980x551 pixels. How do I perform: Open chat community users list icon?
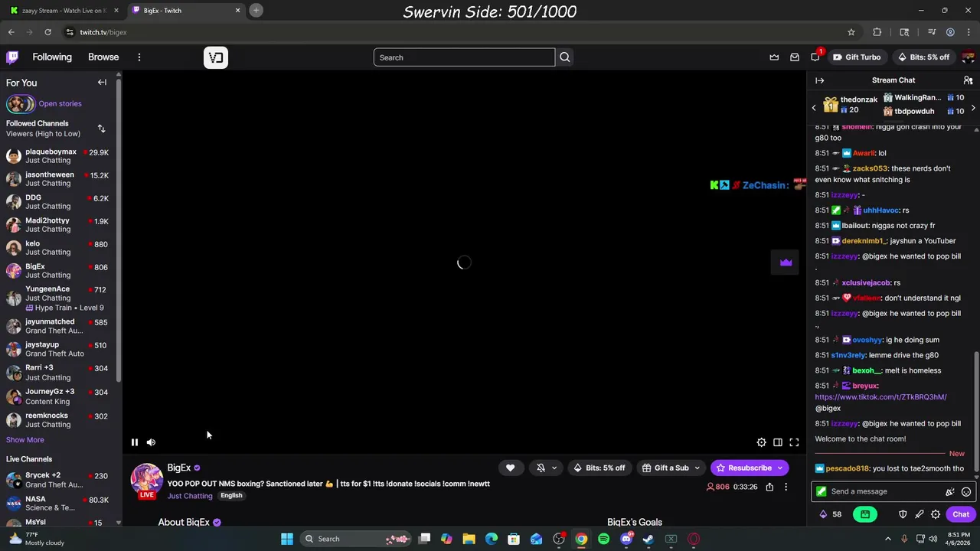968,80
